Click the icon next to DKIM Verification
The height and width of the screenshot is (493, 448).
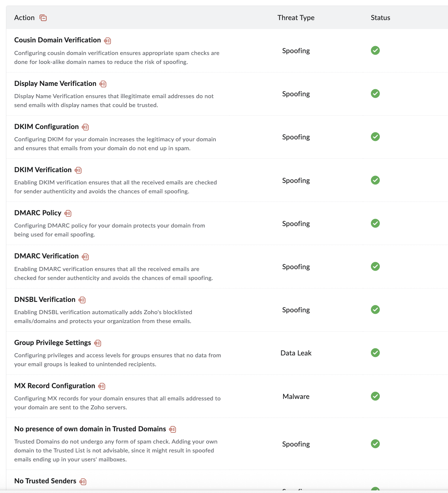click(x=78, y=170)
